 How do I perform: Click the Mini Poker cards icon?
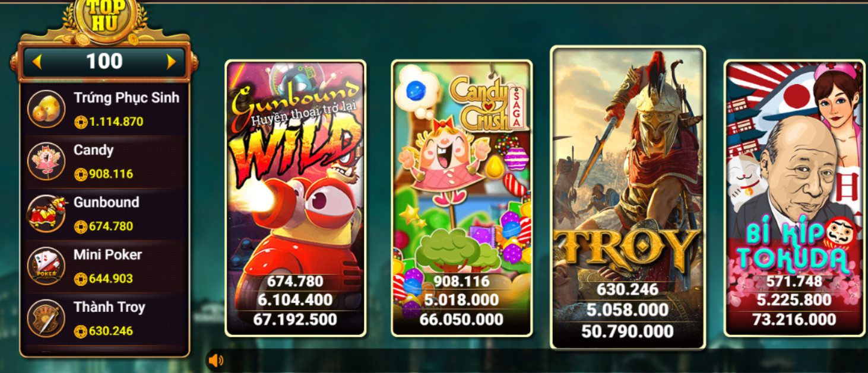46,266
